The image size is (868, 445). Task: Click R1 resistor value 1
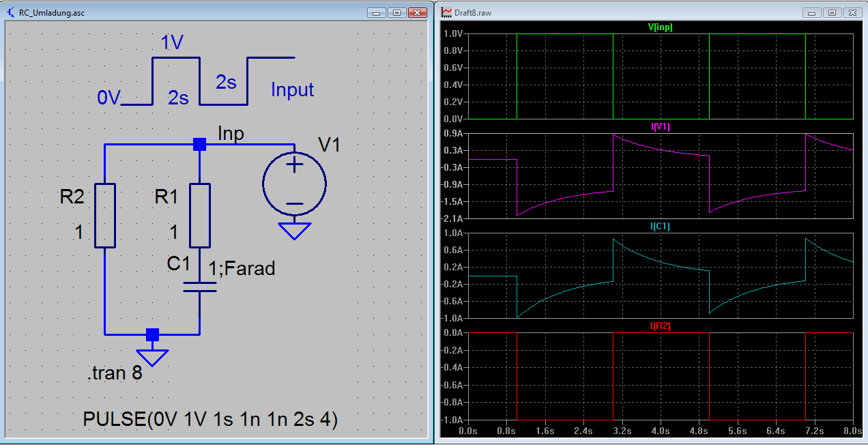173,233
